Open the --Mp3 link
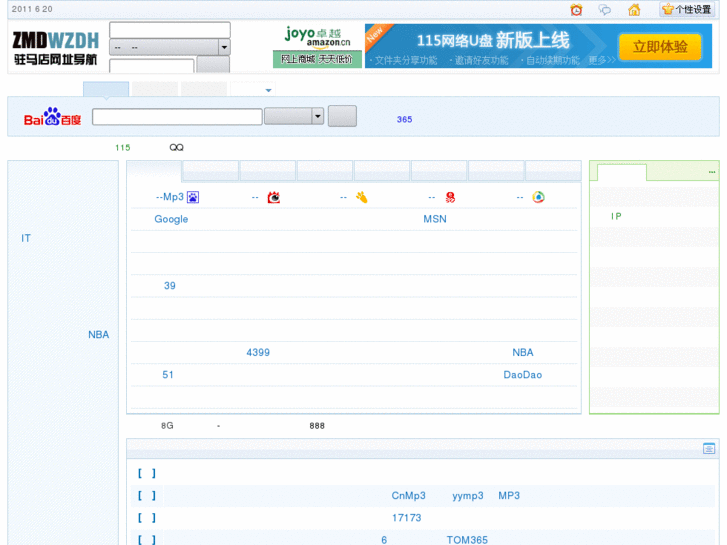This screenshot has width=727, height=545. [170, 197]
